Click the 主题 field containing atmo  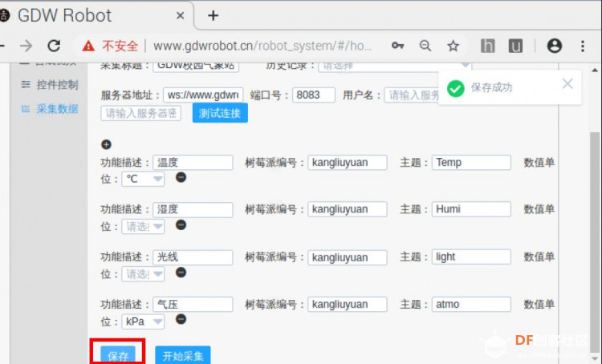tap(471, 305)
